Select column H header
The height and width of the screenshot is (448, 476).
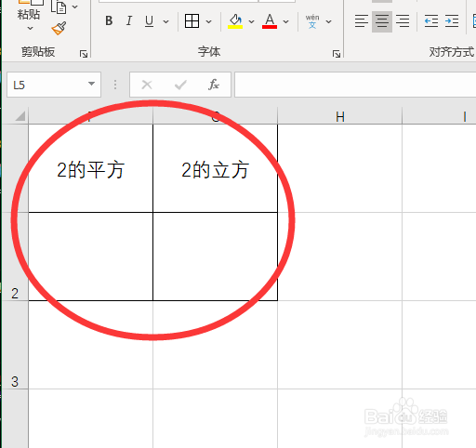tap(340, 116)
